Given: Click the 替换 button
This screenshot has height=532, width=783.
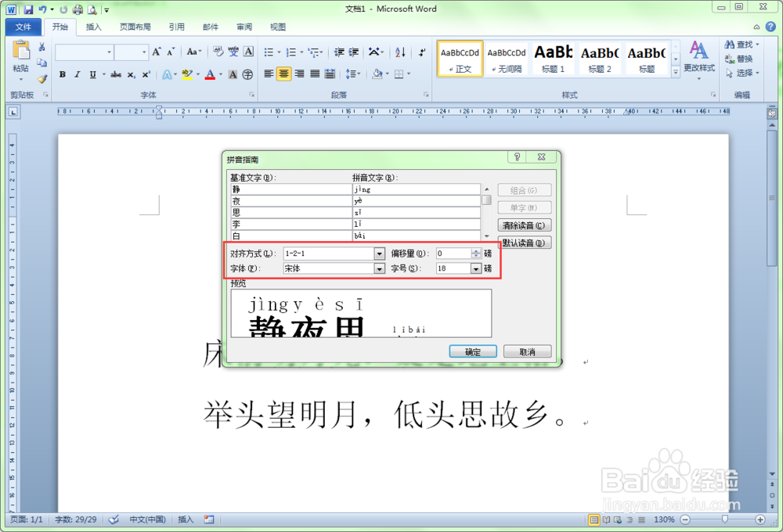Looking at the screenshot, I should [738, 59].
